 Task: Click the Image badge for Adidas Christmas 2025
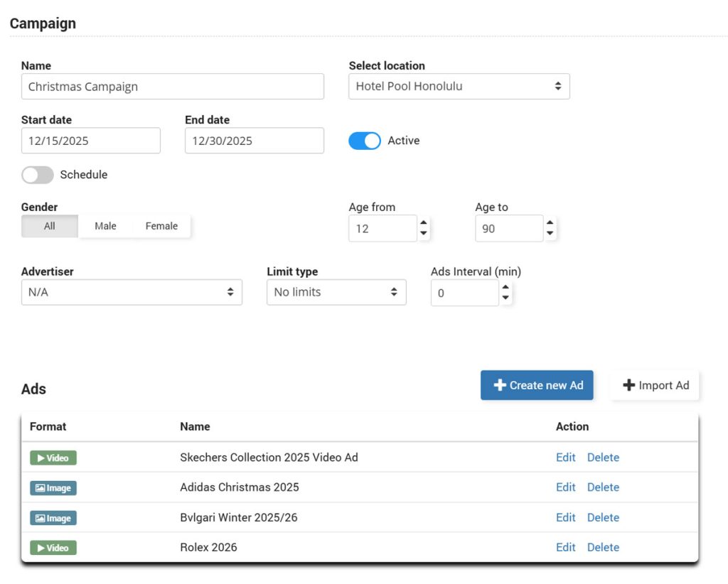[x=53, y=488]
